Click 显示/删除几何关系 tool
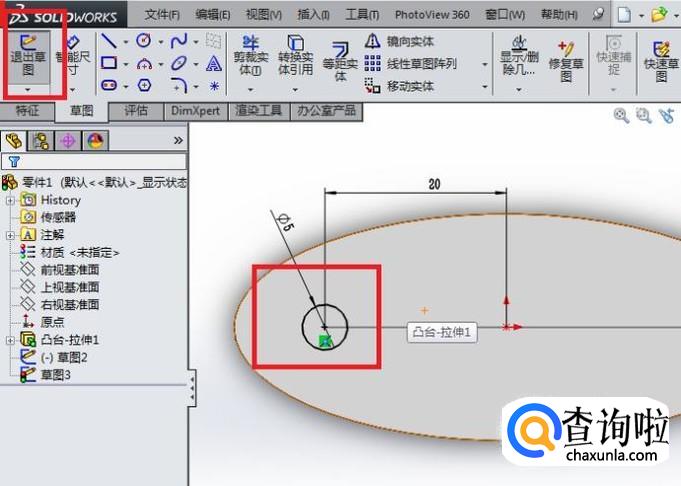The image size is (681, 486). point(519,56)
